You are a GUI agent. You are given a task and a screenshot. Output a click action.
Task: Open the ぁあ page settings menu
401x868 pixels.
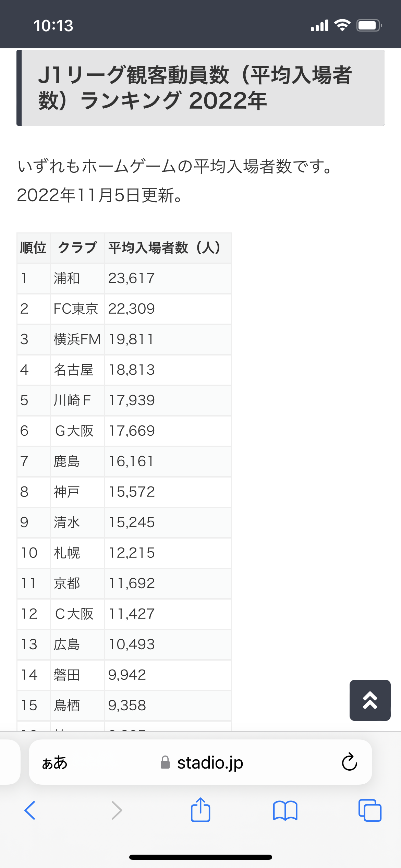pyautogui.click(x=55, y=762)
